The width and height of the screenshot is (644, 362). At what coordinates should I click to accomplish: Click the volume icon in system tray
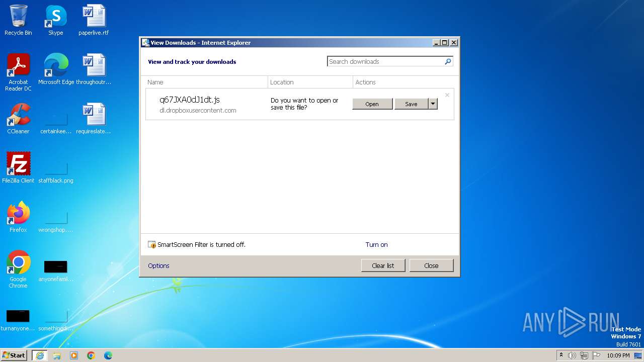(572, 355)
